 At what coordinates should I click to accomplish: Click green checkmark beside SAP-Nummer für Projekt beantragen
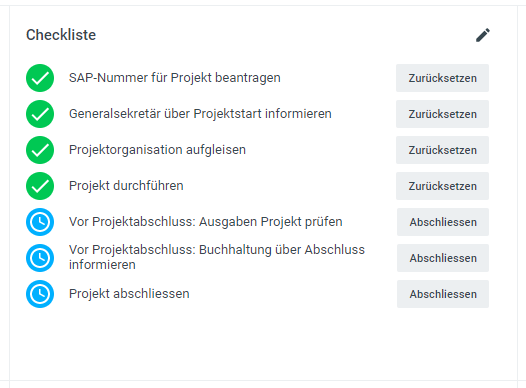[40, 78]
